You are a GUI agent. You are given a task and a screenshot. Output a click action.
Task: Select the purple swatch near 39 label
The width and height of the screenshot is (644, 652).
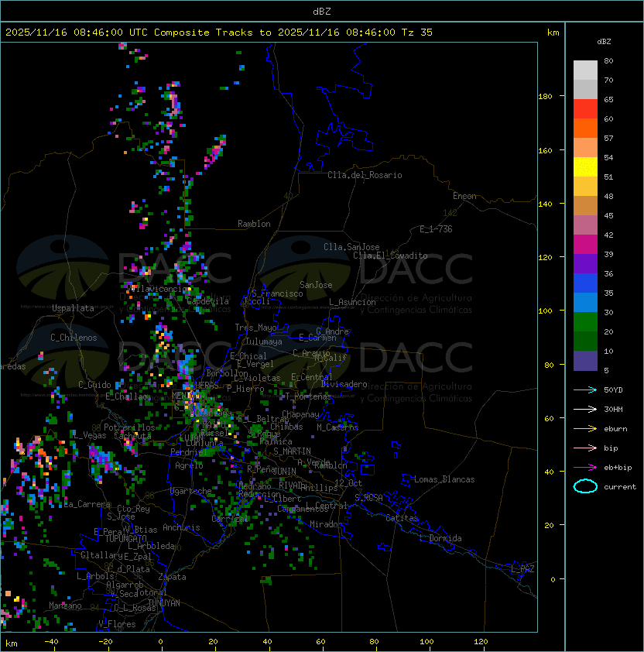(585, 264)
